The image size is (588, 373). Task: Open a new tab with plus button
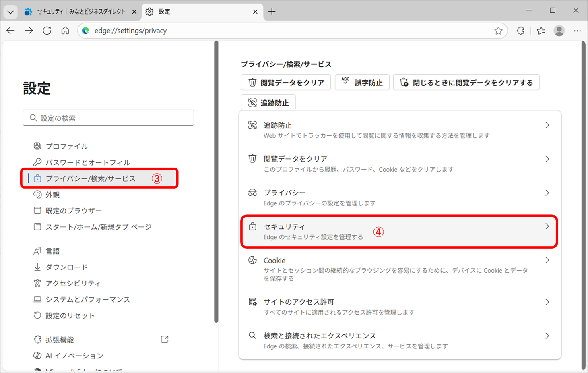[x=272, y=12]
